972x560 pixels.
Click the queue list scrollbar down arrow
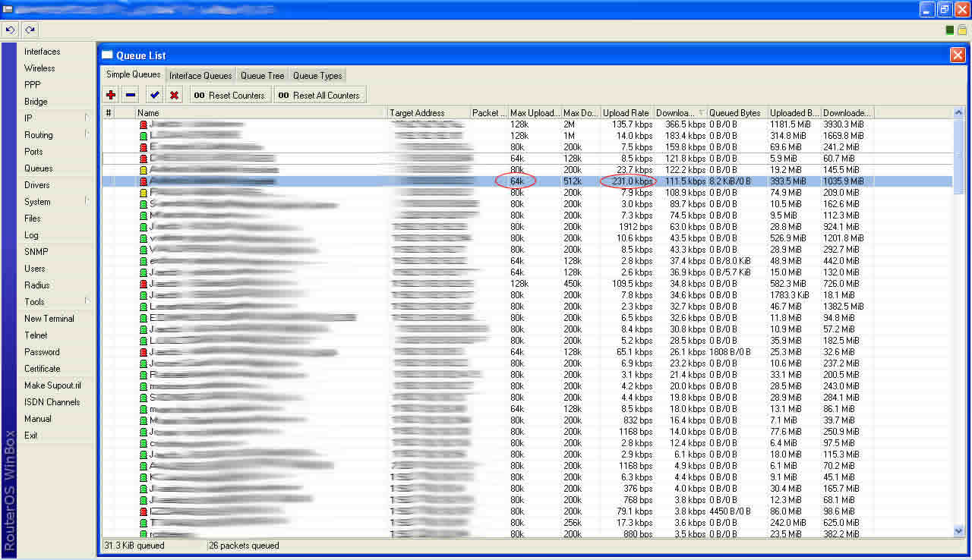tap(958, 531)
